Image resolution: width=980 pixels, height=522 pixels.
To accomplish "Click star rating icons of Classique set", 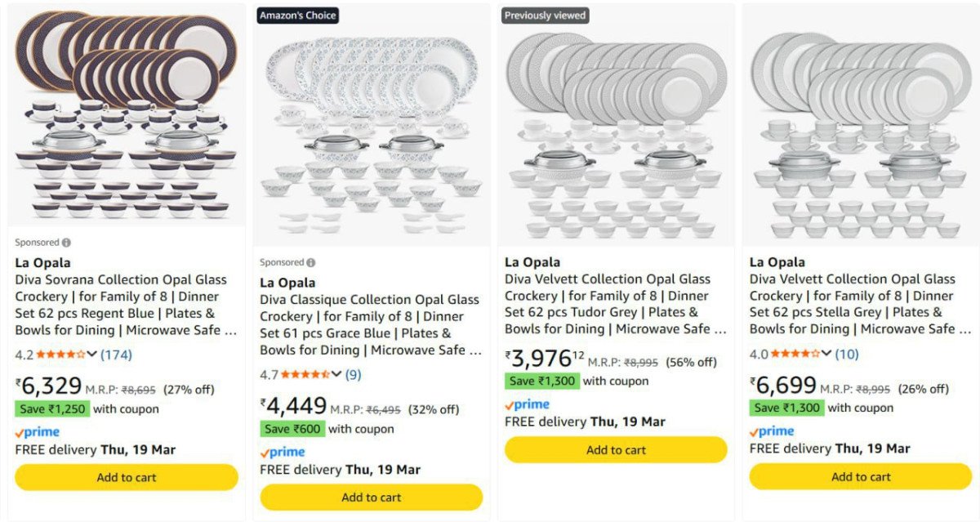I will [305, 375].
